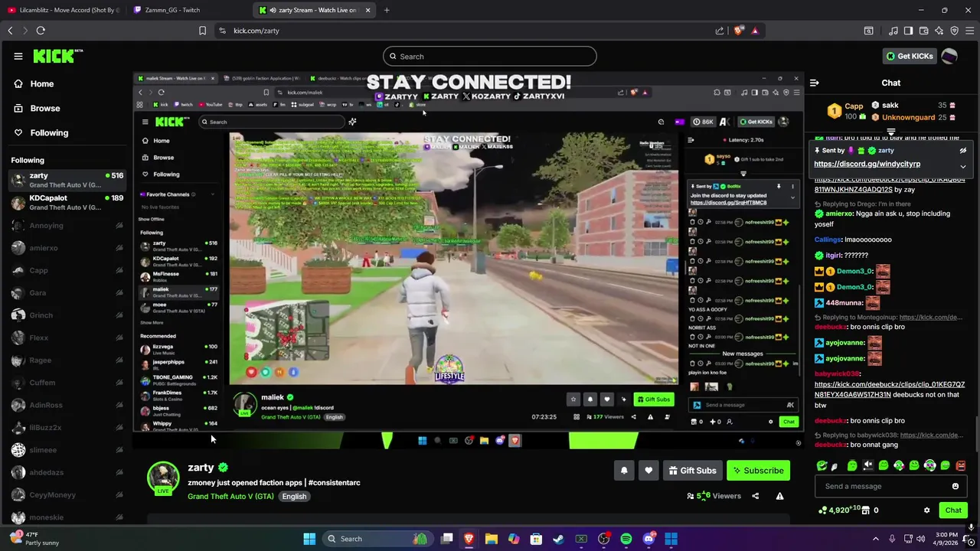Open Brave Leo AI icon

point(939,31)
